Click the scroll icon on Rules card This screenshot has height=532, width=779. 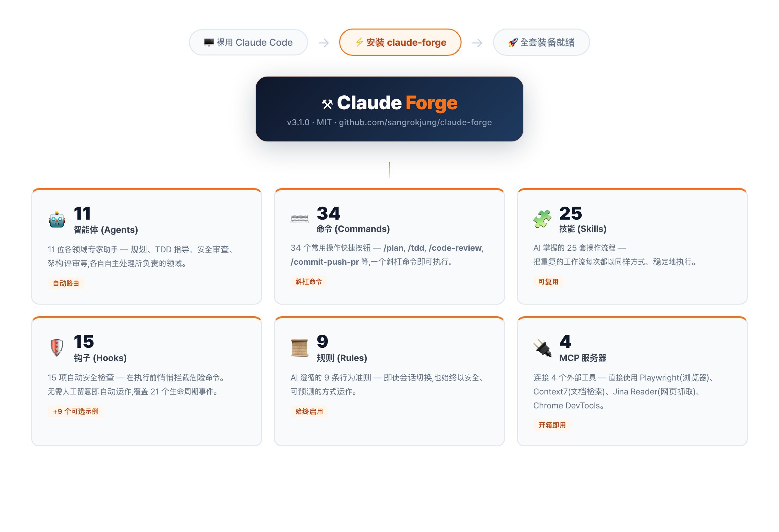click(x=299, y=347)
